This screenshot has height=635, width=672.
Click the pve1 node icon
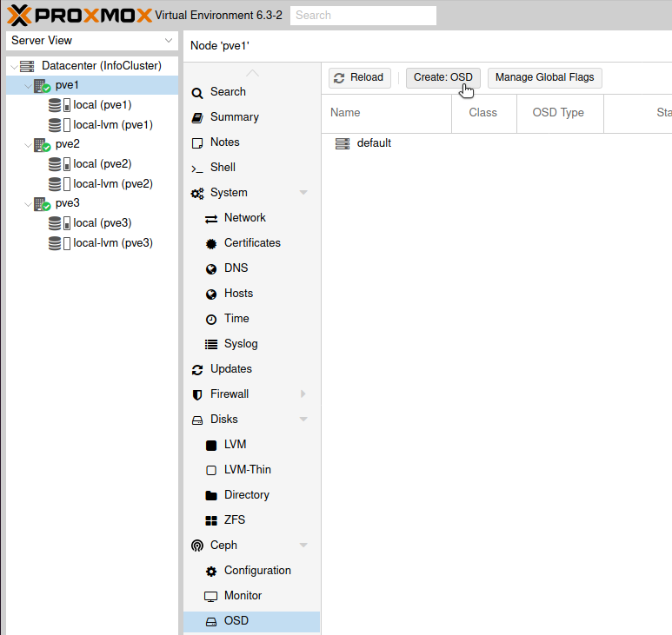tap(42, 86)
